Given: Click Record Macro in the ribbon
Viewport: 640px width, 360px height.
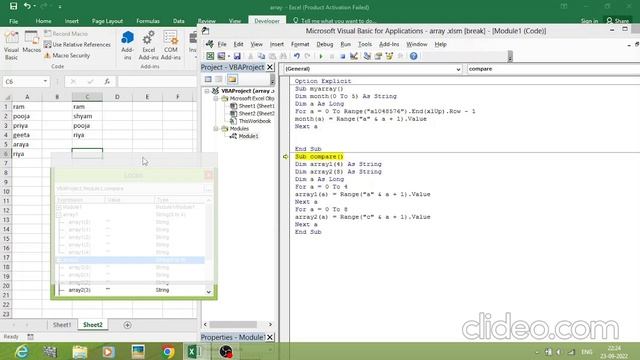Looking at the screenshot, I should point(66,33).
